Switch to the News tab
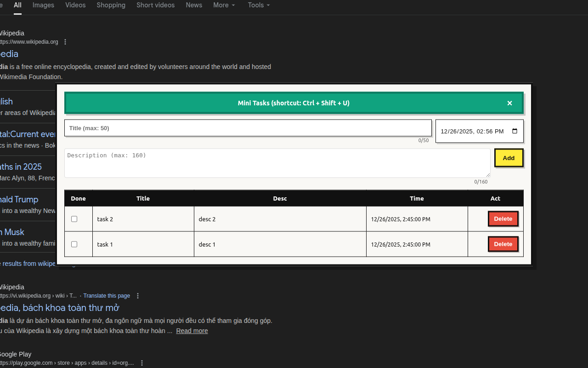Image resolution: width=588 pixels, height=368 pixels. (194, 5)
